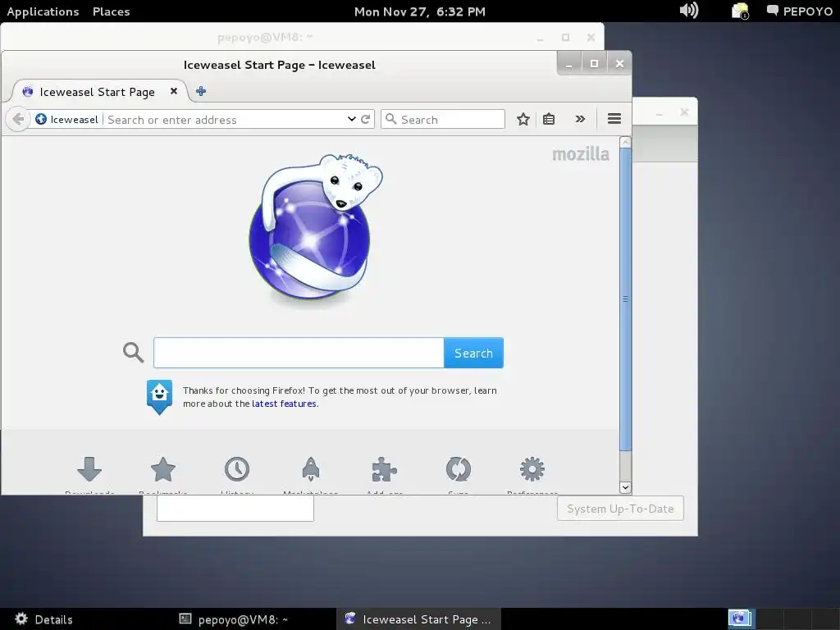Open the update notification tray icon
Screen dimensions: 840x630
(741, 11)
